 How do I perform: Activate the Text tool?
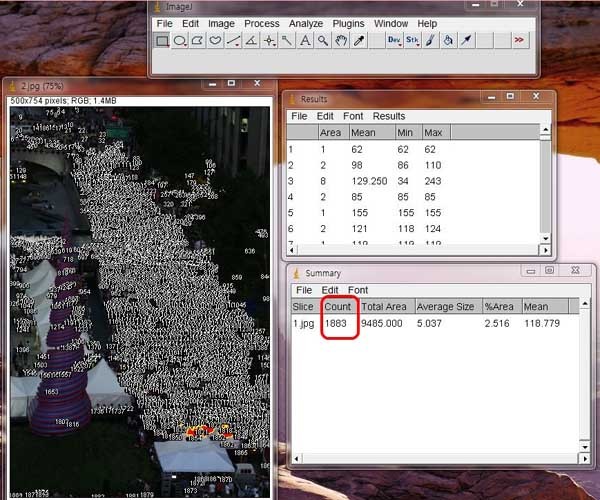click(x=305, y=41)
